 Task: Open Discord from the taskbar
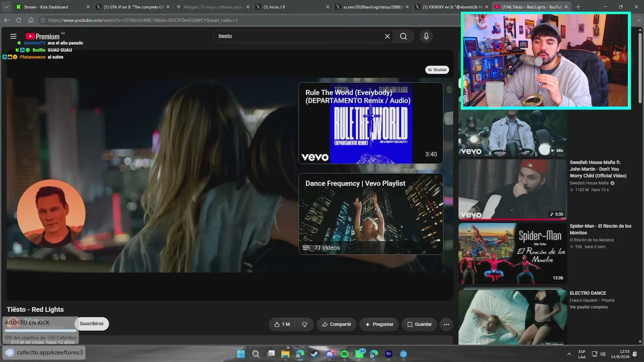point(330,354)
